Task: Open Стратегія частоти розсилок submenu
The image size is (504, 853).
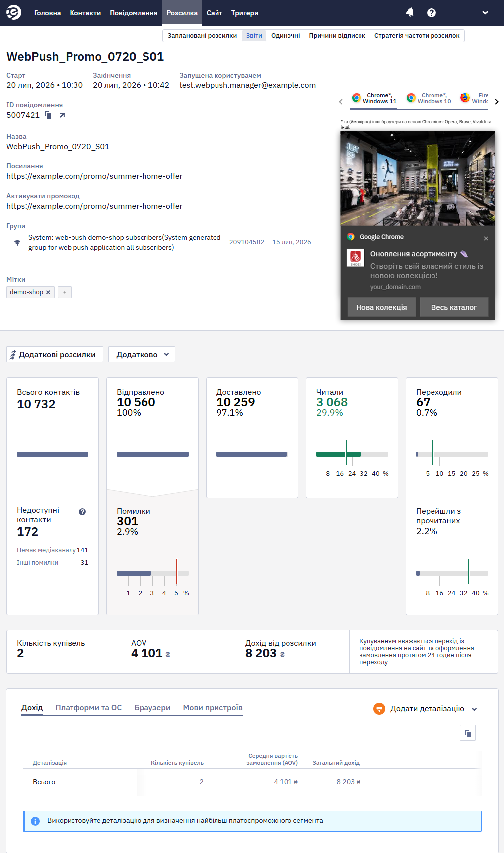Action: pyautogui.click(x=417, y=36)
